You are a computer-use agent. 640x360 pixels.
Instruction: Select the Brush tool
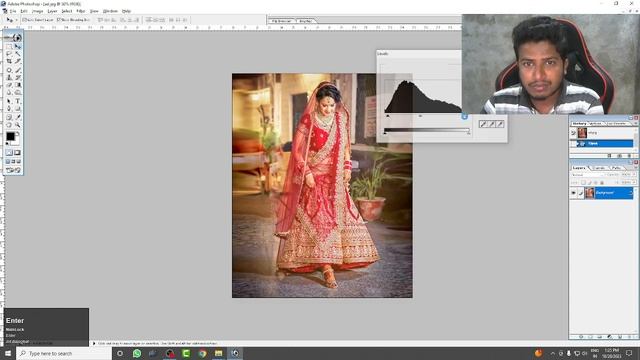pos(18,70)
